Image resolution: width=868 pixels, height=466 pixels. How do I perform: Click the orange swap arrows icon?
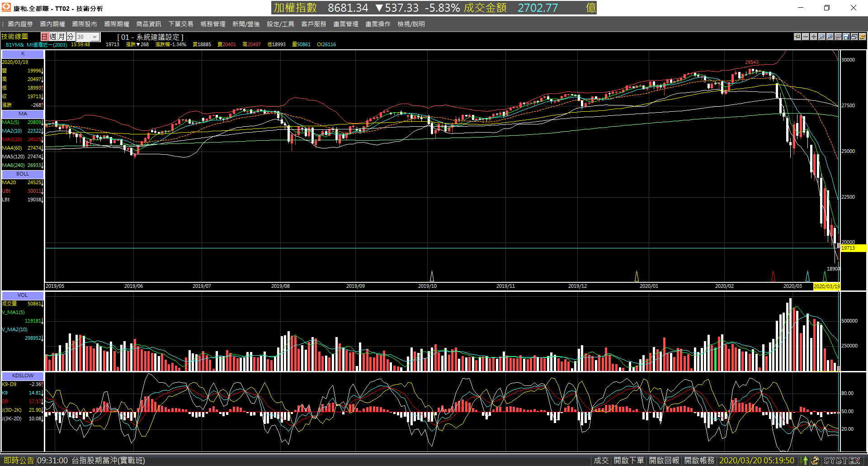coord(863,37)
